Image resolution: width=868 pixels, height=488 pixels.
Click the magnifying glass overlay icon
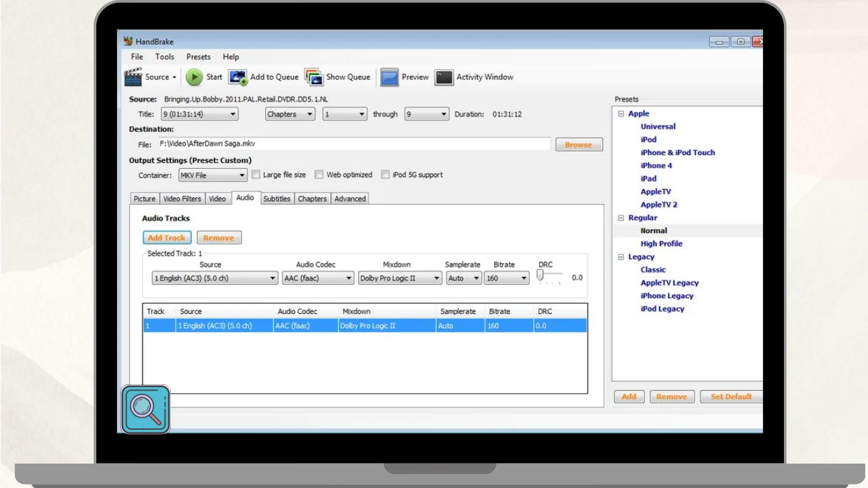coord(146,409)
